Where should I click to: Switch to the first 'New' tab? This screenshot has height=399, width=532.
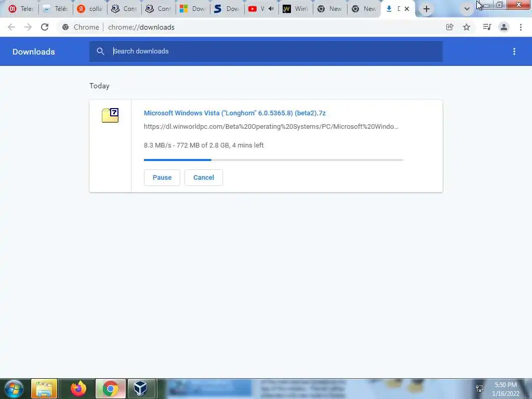click(329, 9)
